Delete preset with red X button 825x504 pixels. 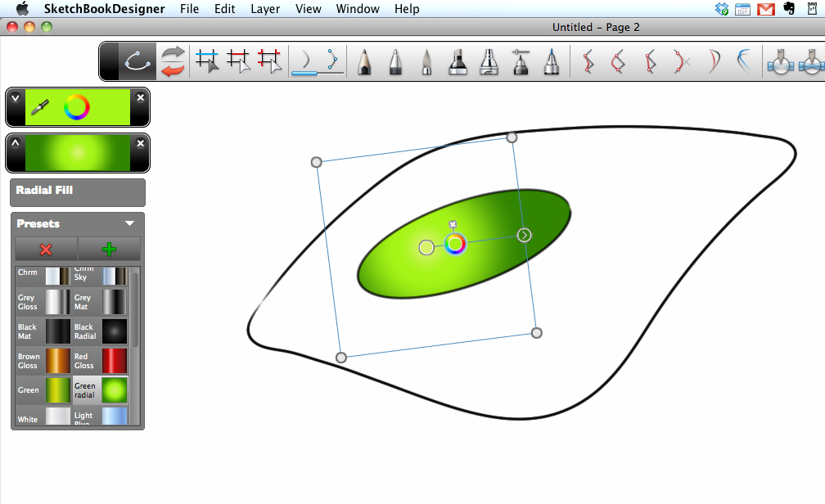46,250
